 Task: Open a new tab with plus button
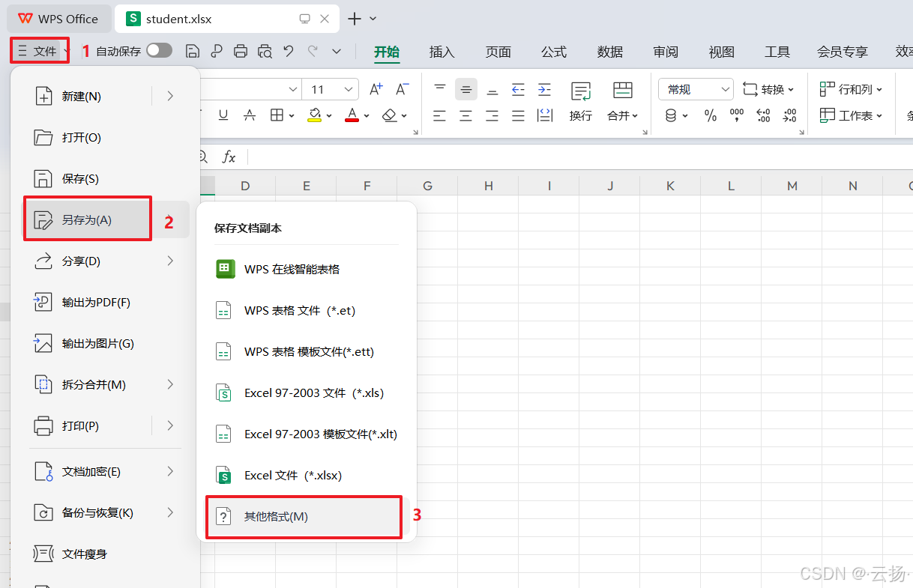tap(355, 19)
